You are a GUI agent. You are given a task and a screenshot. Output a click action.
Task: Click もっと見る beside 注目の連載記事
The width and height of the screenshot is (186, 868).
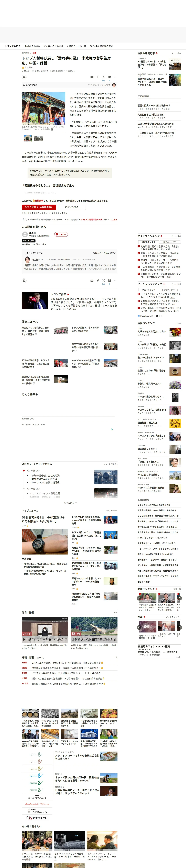[x=176, y=53]
